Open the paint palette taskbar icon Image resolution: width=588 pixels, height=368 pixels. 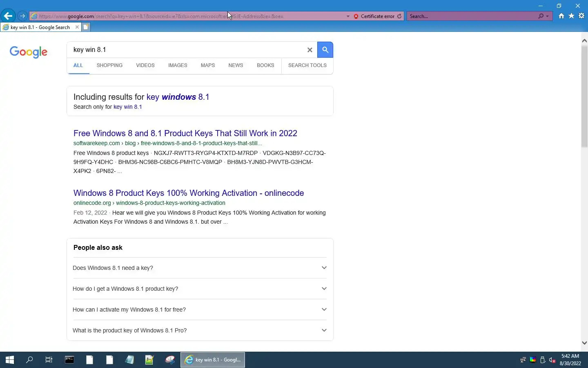170,360
